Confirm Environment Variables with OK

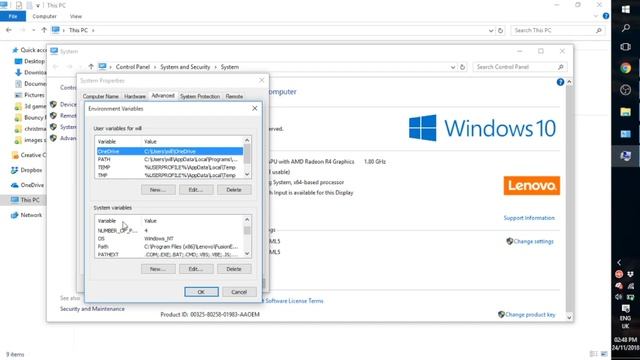[201, 292]
